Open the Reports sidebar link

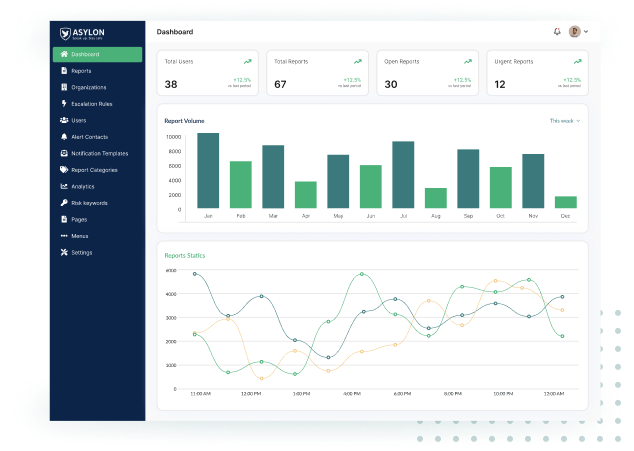[x=81, y=71]
